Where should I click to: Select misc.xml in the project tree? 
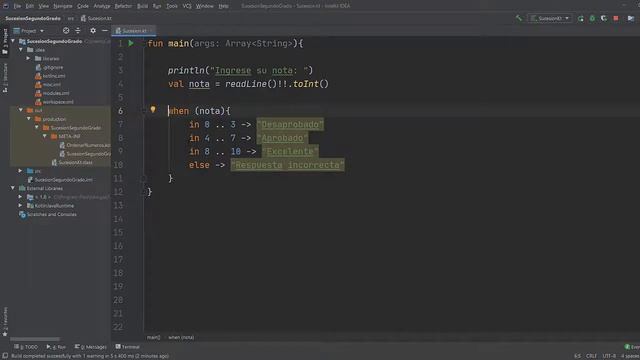48,84
